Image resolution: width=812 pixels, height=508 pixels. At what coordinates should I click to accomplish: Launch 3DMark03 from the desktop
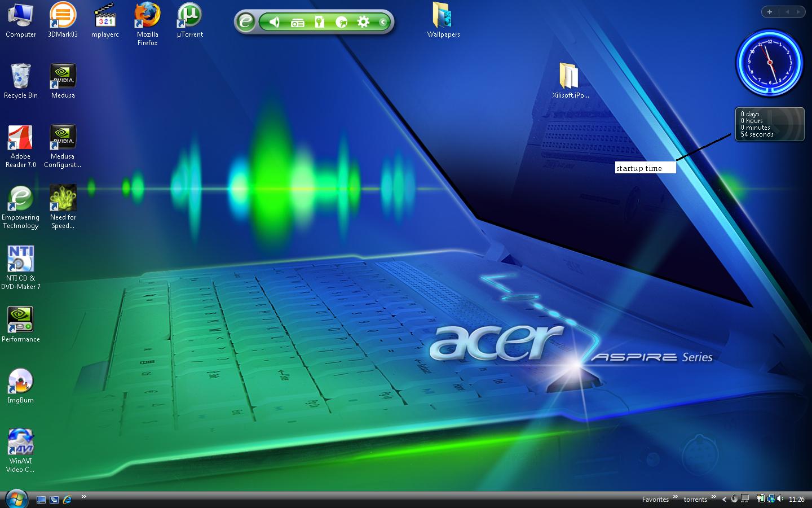[63, 20]
